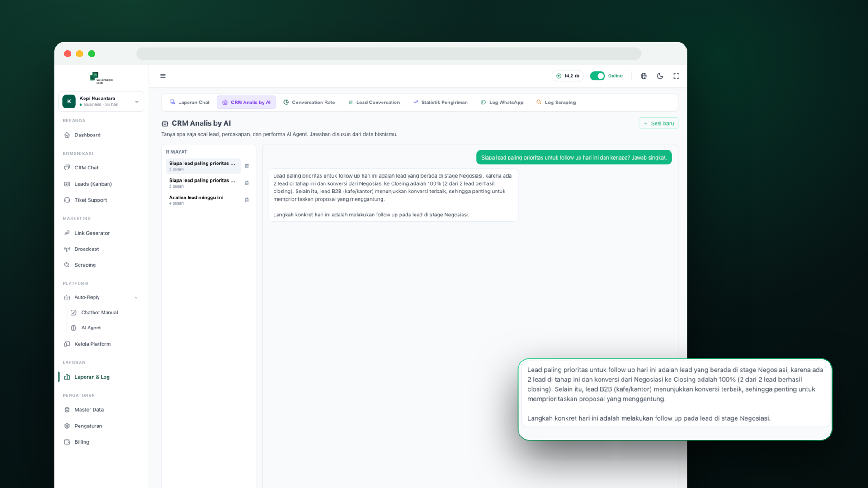Open Chatbot Manual submenu item
The image size is (868, 488).
(99, 313)
